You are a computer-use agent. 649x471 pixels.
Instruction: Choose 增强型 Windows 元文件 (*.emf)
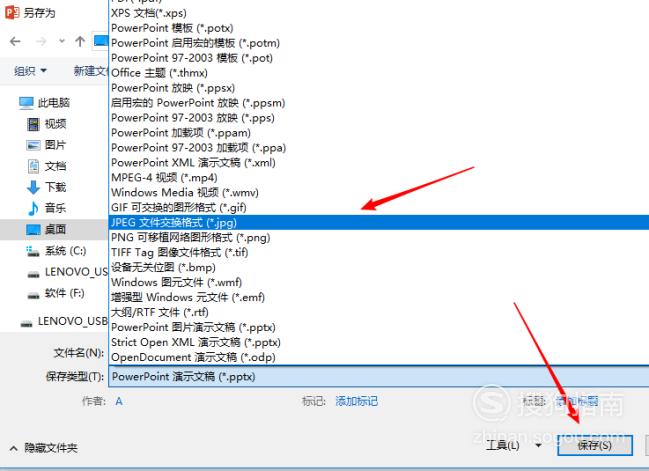pyautogui.click(x=379, y=297)
